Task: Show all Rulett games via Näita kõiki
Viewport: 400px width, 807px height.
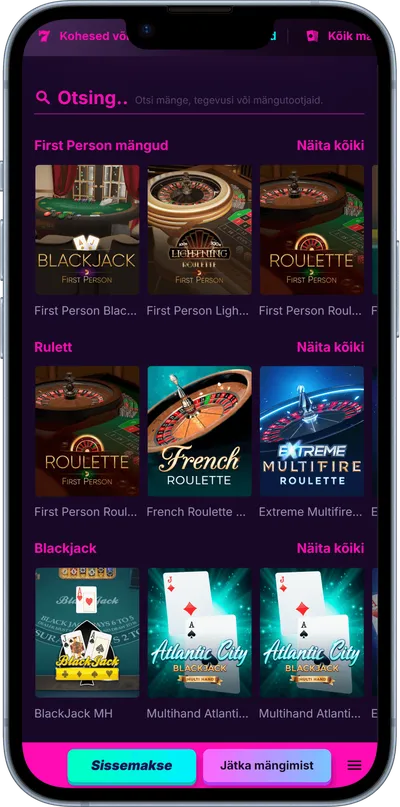Action: tap(331, 347)
